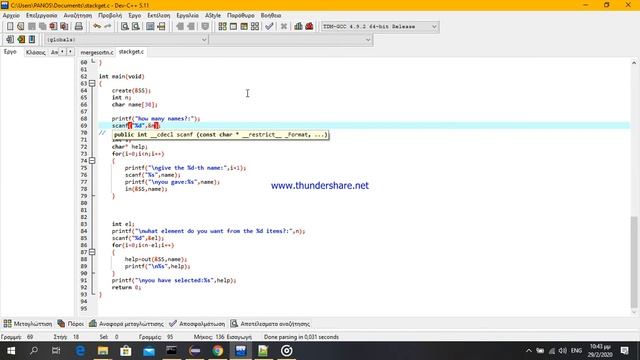Click the Syntax Check checkmark icon
The width and height of the screenshot is (640, 360).
[x=269, y=27]
